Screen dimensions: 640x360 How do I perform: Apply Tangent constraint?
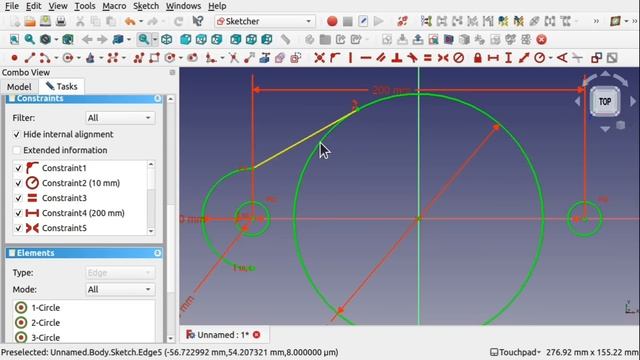pyautogui.click(x=412, y=58)
